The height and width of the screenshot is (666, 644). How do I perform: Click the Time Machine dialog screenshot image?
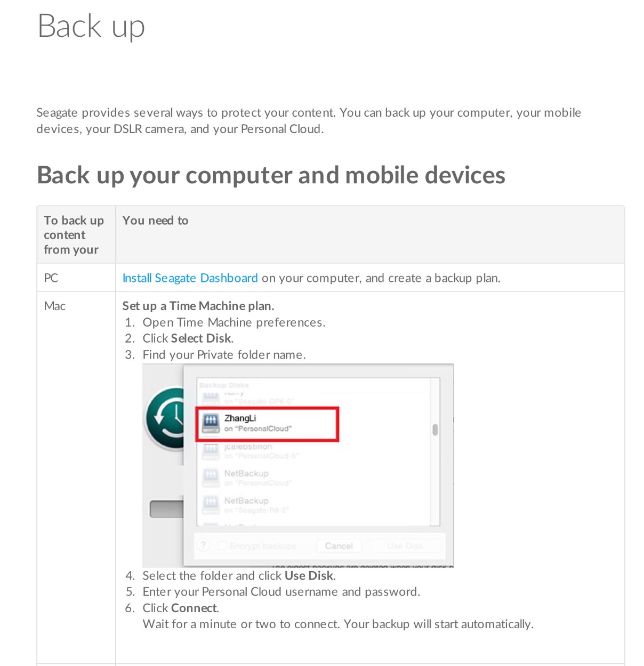click(298, 466)
